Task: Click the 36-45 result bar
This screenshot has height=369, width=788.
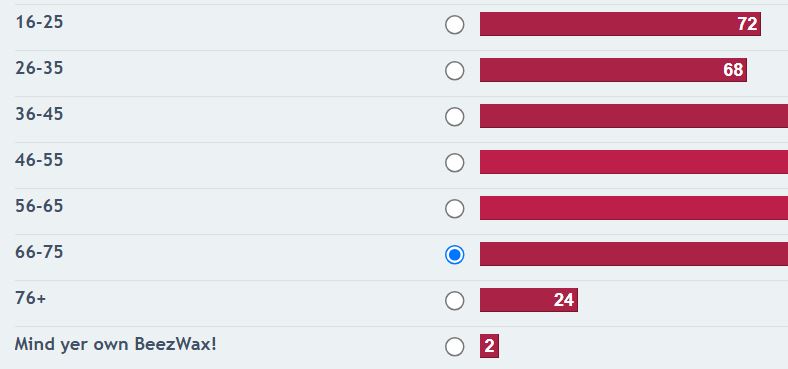Action: pyautogui.click(x=634, y=116)
